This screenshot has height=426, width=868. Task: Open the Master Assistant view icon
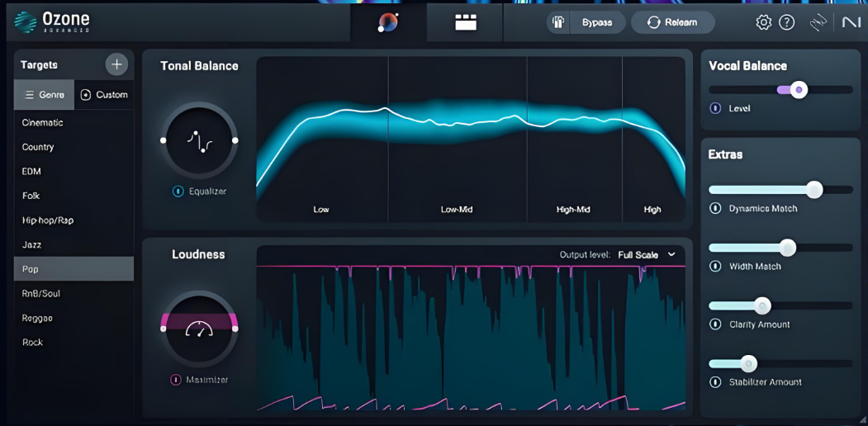pos(388,22)
